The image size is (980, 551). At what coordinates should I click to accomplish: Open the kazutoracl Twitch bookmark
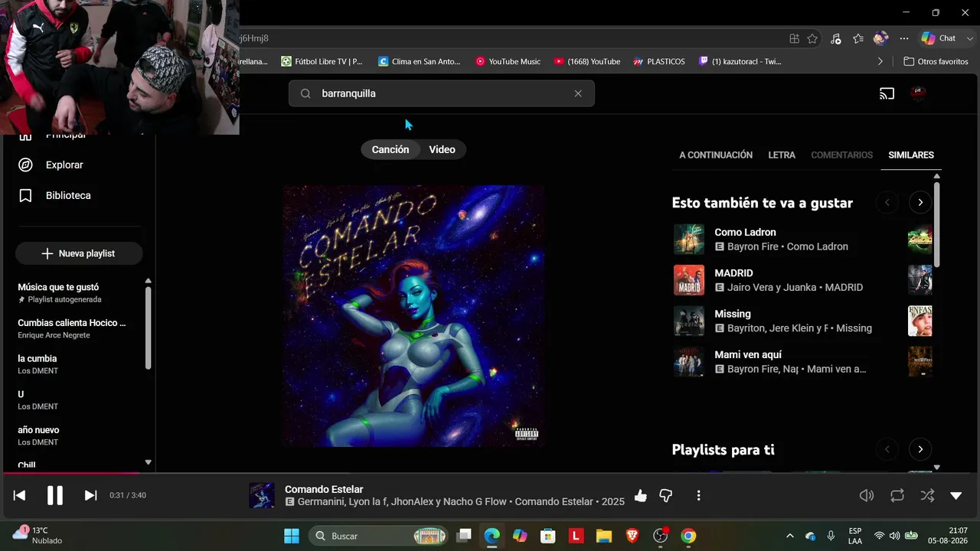click(x=740, y=61)
